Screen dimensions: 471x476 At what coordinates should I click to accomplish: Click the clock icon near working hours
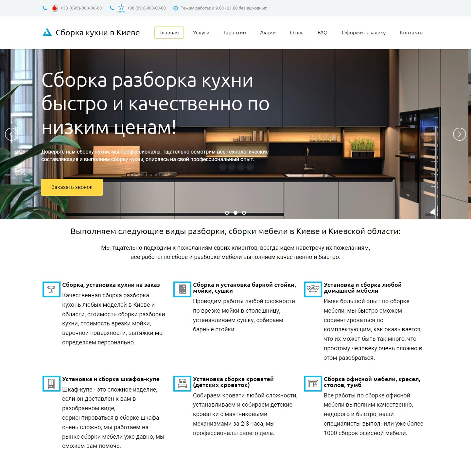[176, 8]
